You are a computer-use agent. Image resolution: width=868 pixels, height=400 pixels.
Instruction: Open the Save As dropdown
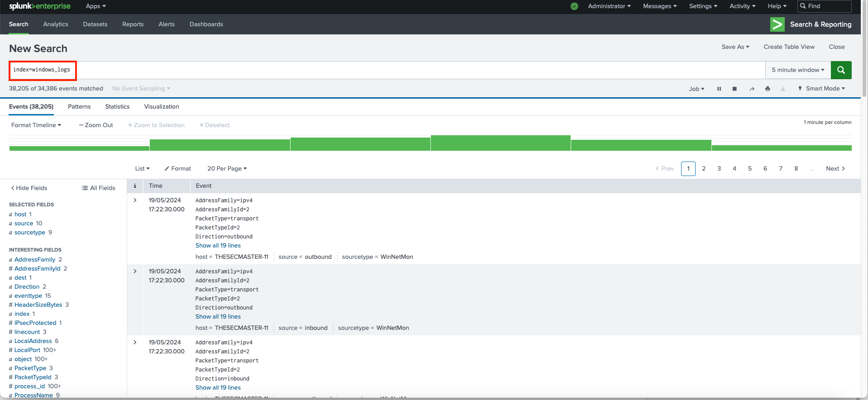point(735,47)
